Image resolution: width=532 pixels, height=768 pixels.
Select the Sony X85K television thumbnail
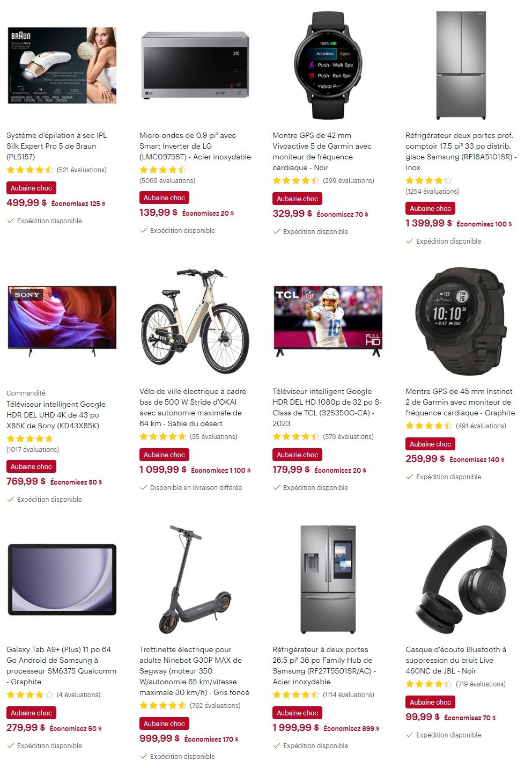click(x=62, y=321)
